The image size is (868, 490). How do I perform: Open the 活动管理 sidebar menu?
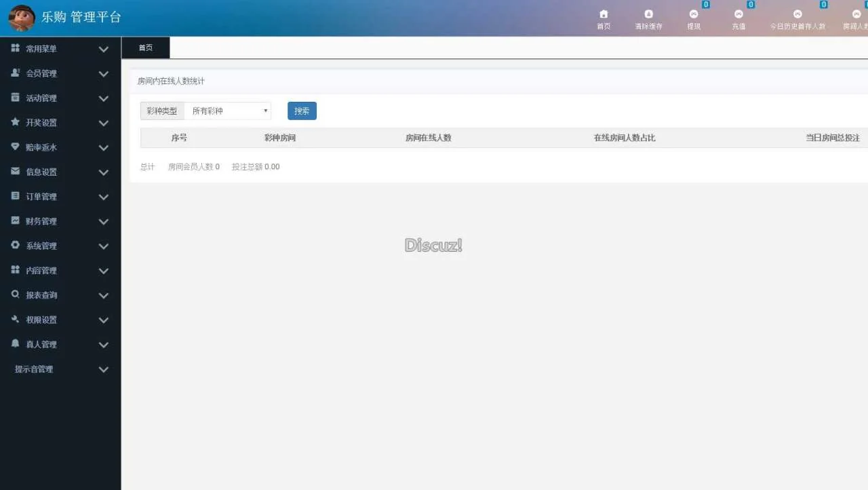point(41,98)
